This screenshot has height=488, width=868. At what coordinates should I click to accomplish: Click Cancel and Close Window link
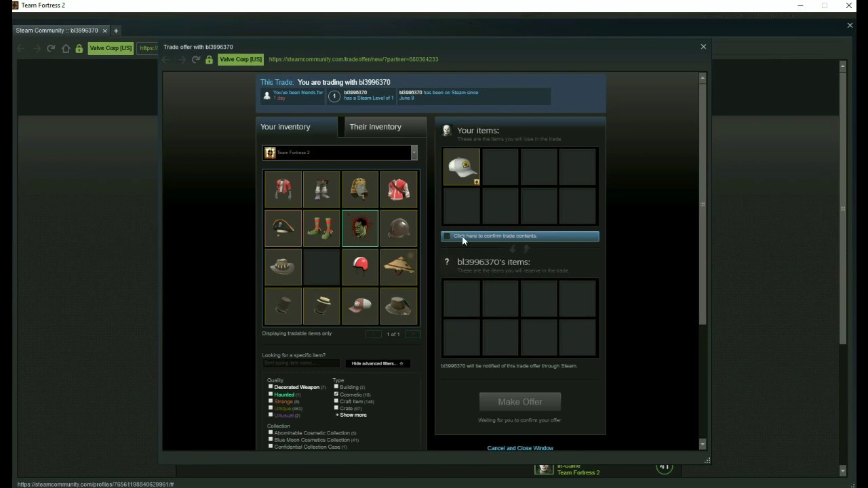pos(520,448)
